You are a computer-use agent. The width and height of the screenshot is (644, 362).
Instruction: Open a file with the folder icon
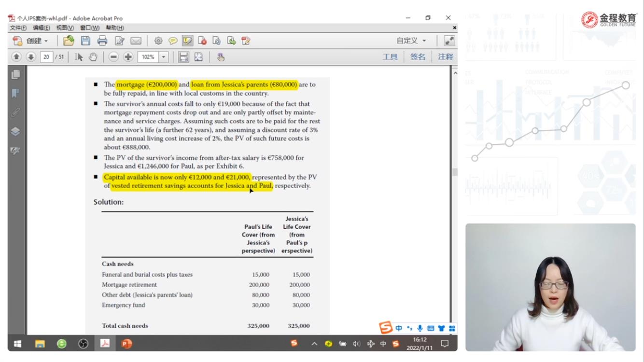[69, 41]
